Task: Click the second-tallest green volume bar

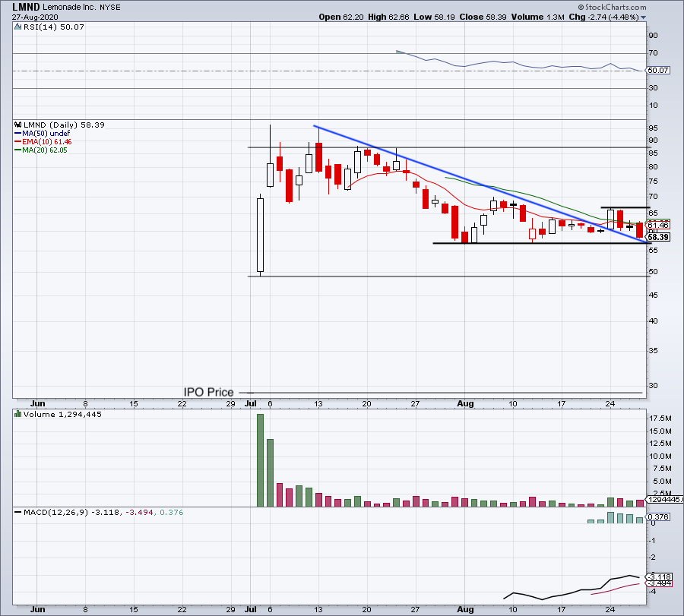Action: tap(270, 473)
